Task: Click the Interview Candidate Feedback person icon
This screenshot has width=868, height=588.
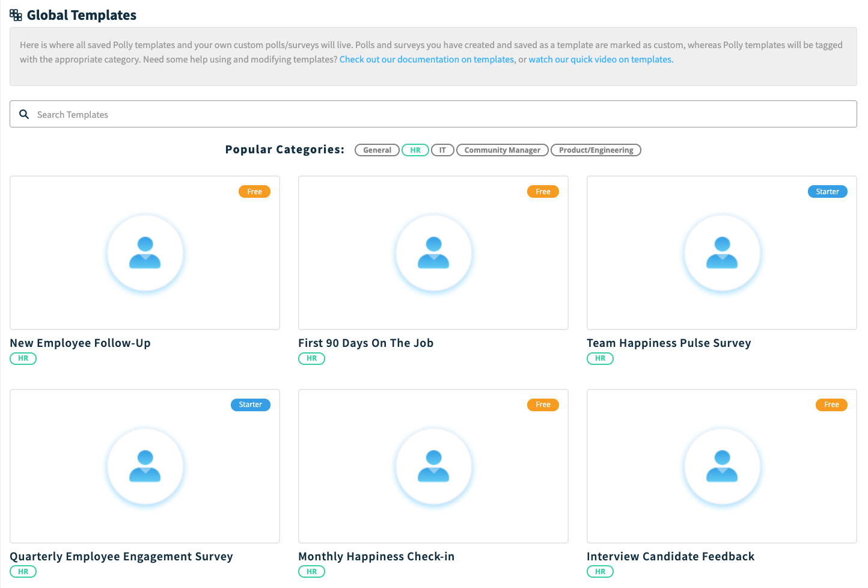Action: pos(722,467)
